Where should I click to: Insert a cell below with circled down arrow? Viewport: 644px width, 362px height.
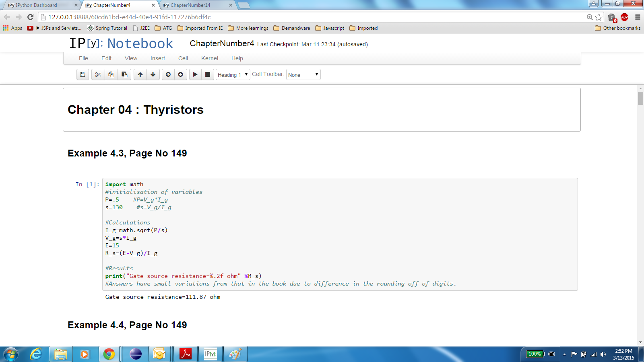pos(181,74)
